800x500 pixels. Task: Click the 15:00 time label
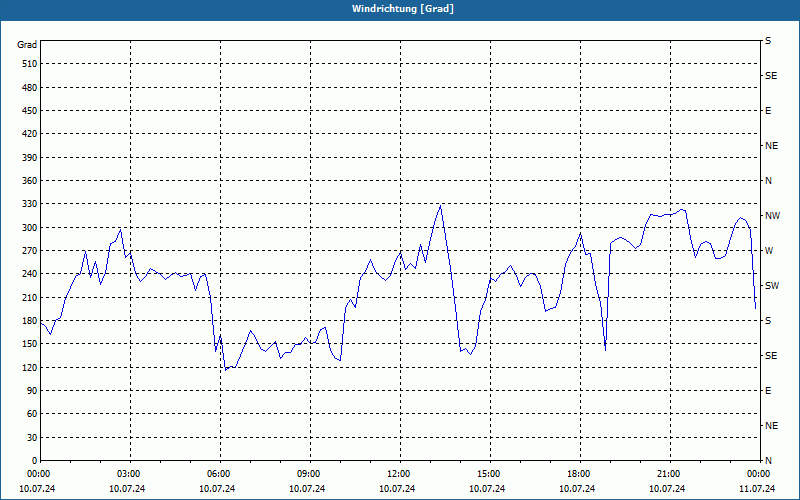pos(489,473)
